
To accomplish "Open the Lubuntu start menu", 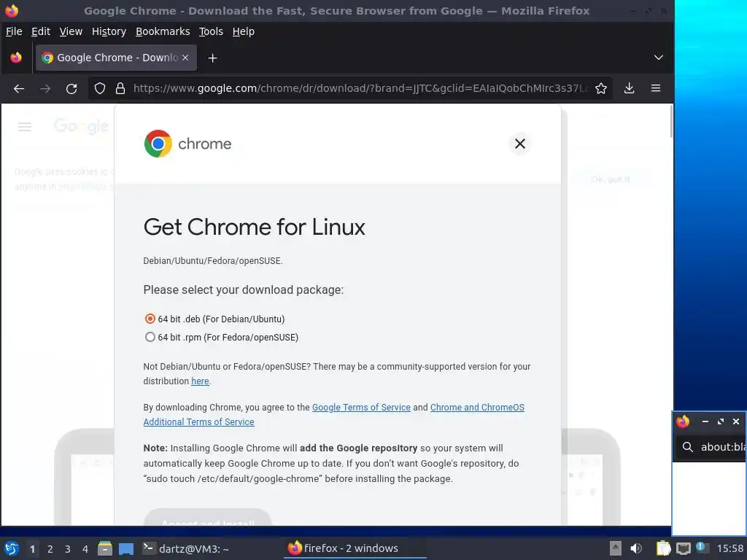I will coord(12,548).
